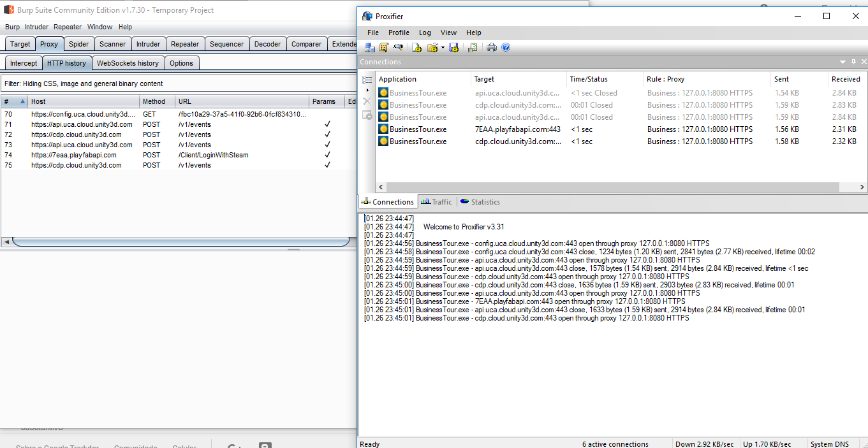Screen dimensions: 868x448
Task: Switch to the Decoder tab
Action: (267, 44)
